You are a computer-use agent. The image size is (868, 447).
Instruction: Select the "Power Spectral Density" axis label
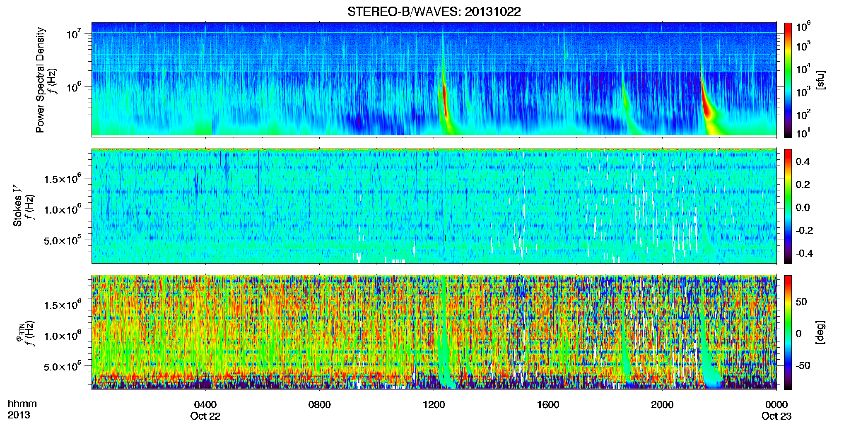(40, 80)
